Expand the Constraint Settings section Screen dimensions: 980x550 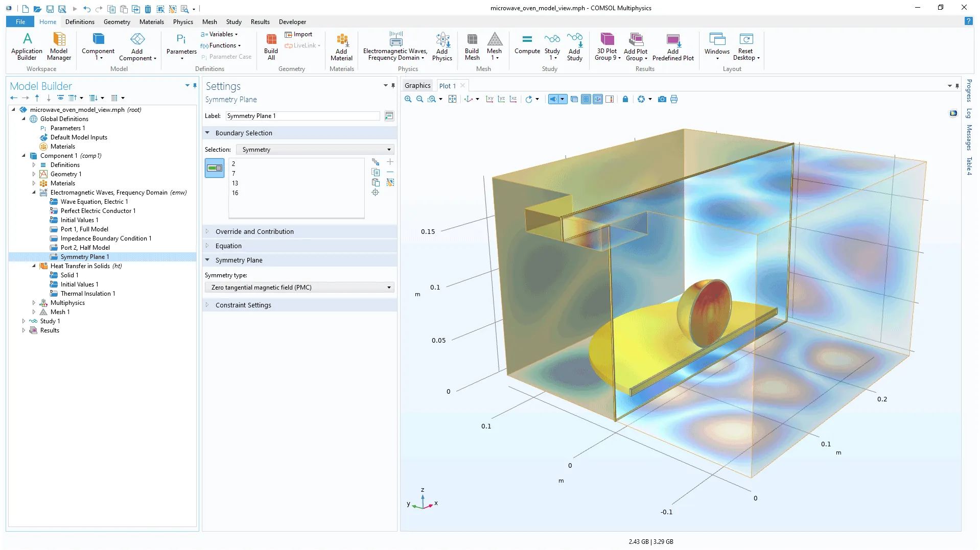pos(243,305)
